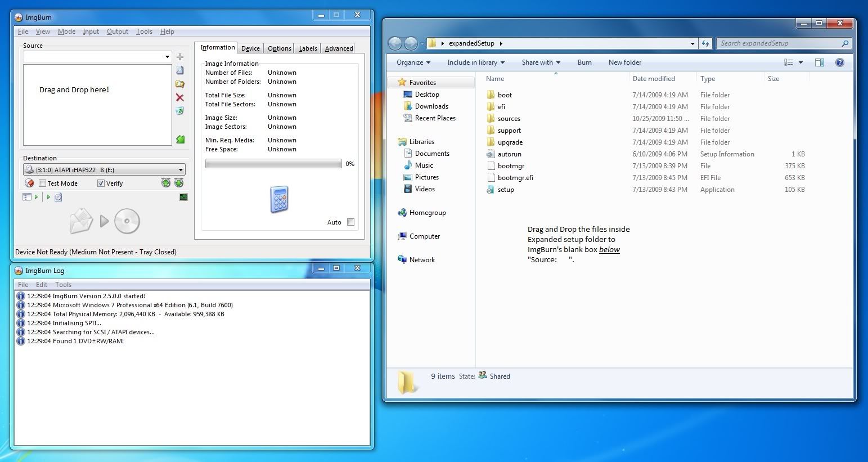Switch to the Advanced tab
The image size is (868, 462).
(339, 48)
